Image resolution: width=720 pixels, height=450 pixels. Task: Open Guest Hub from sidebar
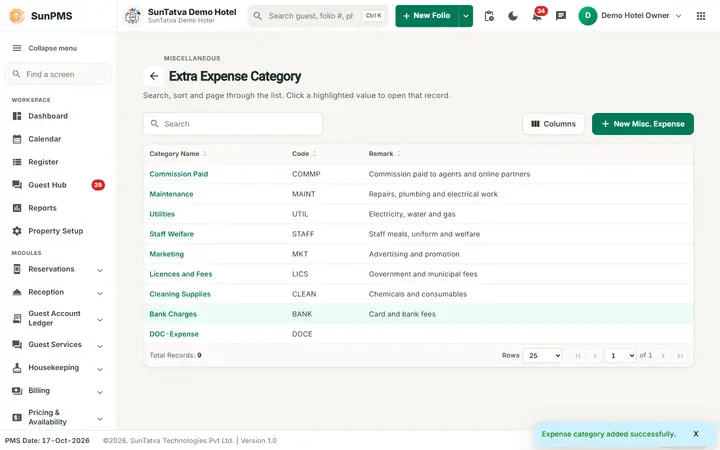point(47,185)
